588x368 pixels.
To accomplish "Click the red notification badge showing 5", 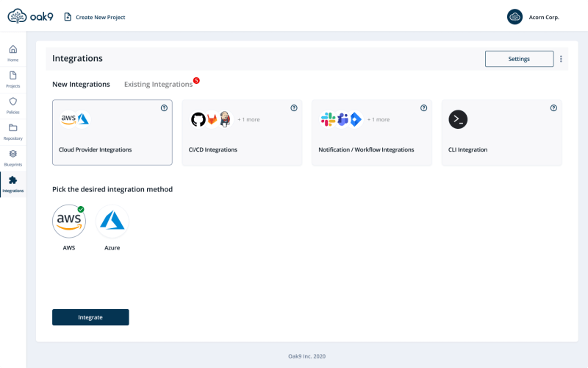I will (196, 80).
